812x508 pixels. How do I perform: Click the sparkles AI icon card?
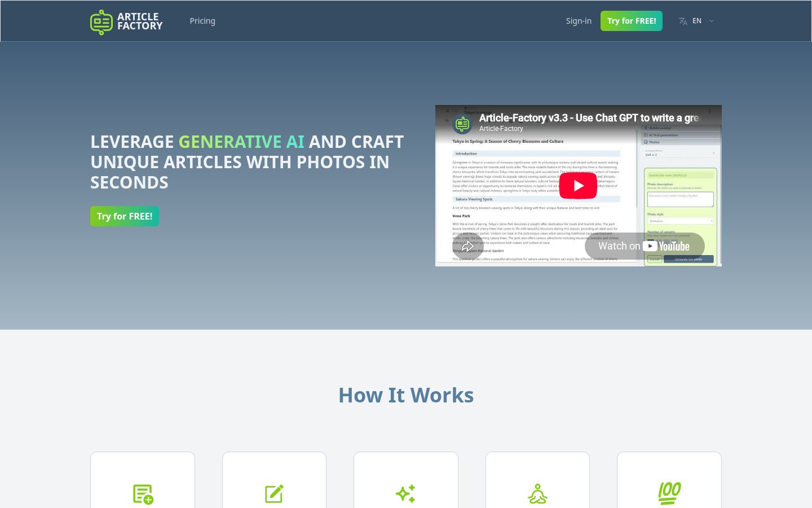pos(406,494)
